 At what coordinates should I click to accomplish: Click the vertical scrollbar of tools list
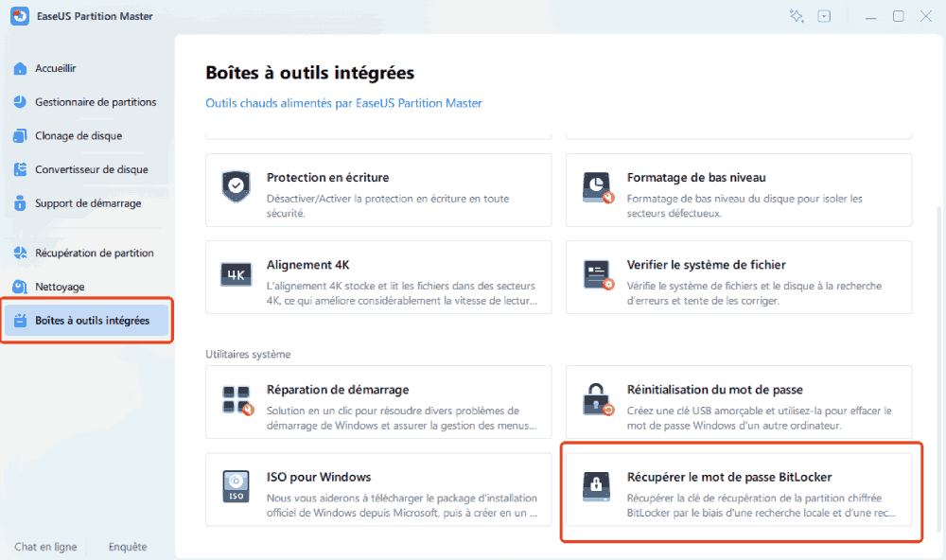938,368
